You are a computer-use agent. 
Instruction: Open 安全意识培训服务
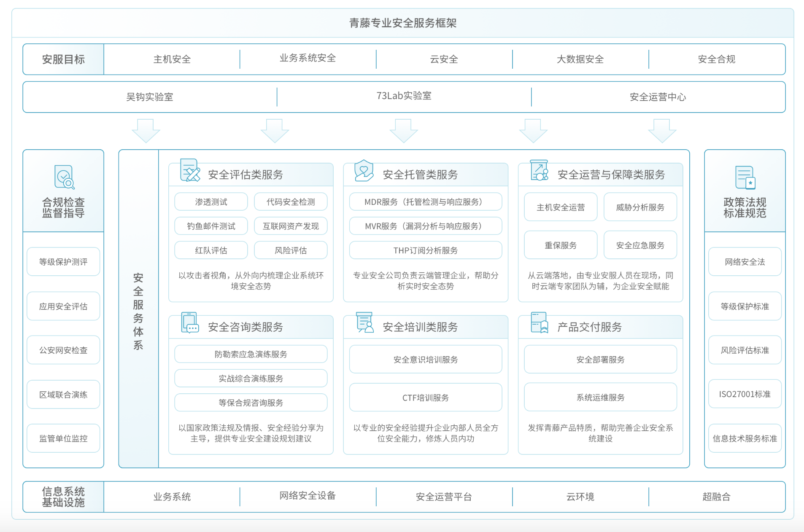click(426, 359)
